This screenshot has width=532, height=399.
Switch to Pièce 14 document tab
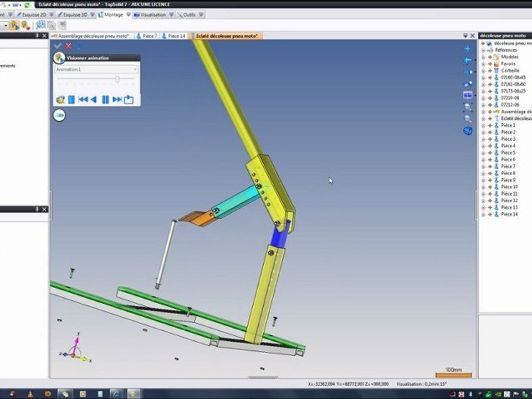click(173, 35)
